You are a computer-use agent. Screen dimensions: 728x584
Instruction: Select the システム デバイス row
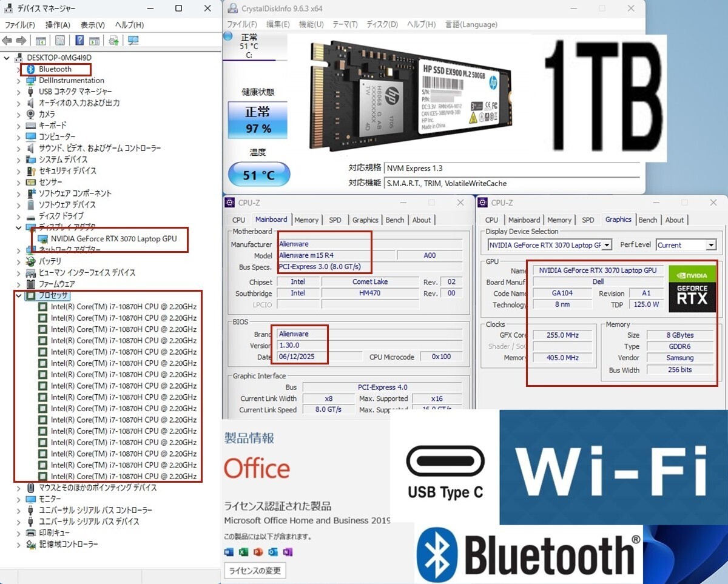pos(63,159)
